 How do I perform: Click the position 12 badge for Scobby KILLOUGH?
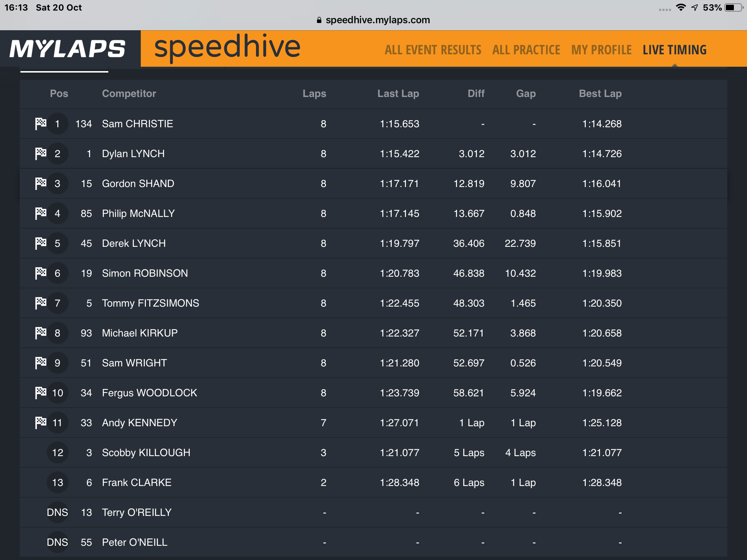pos(58,452)
